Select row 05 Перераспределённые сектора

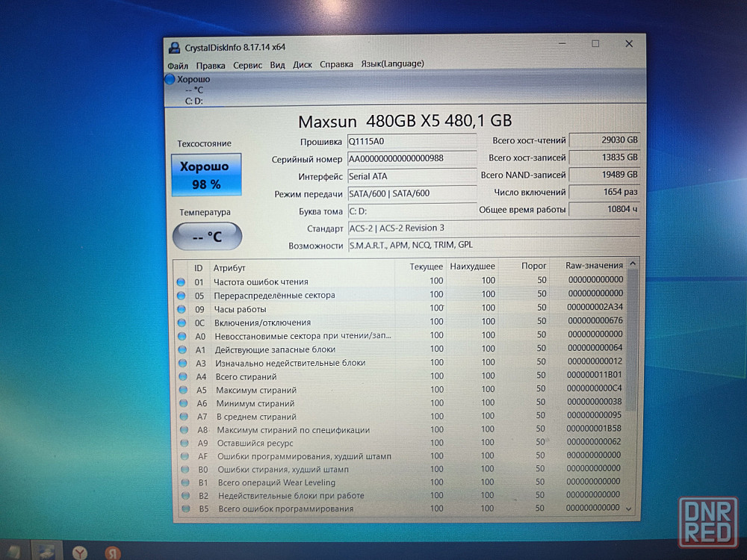click(400, 295)
